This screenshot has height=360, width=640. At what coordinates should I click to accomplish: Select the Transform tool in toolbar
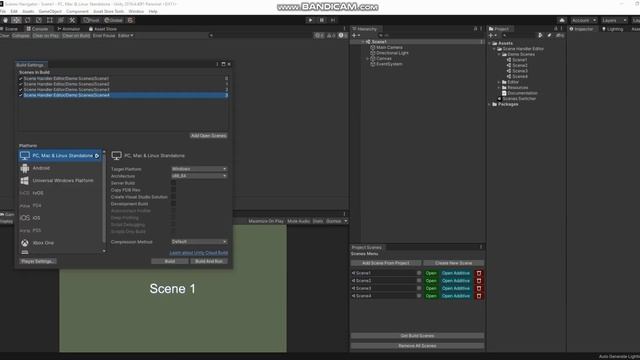(x=60, y=20)
